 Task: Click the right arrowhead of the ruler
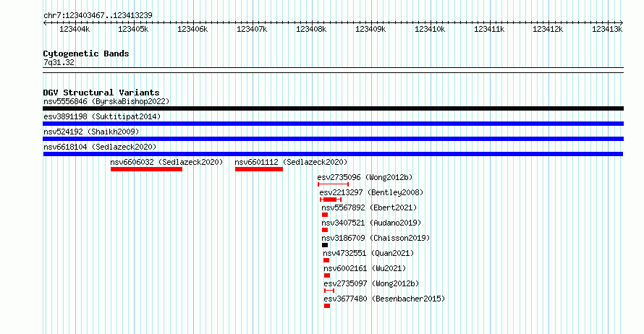[x=622, y=23]
